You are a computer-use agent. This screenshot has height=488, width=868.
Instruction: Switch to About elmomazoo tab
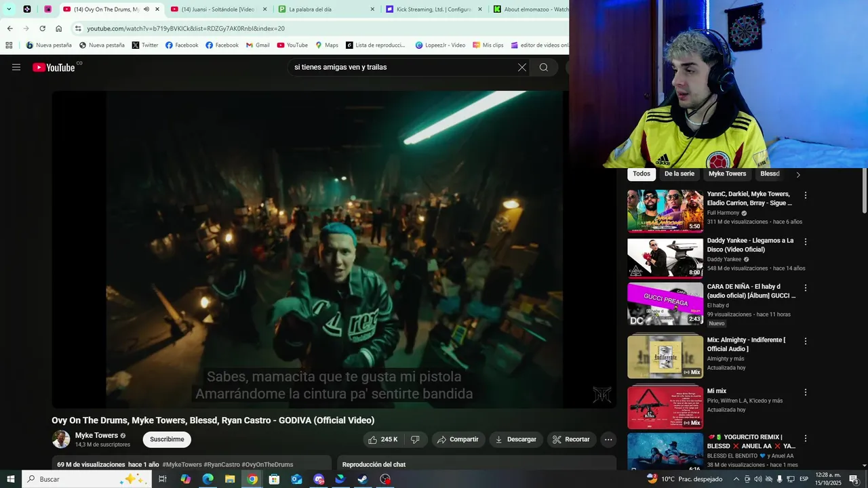click(529, 9)
